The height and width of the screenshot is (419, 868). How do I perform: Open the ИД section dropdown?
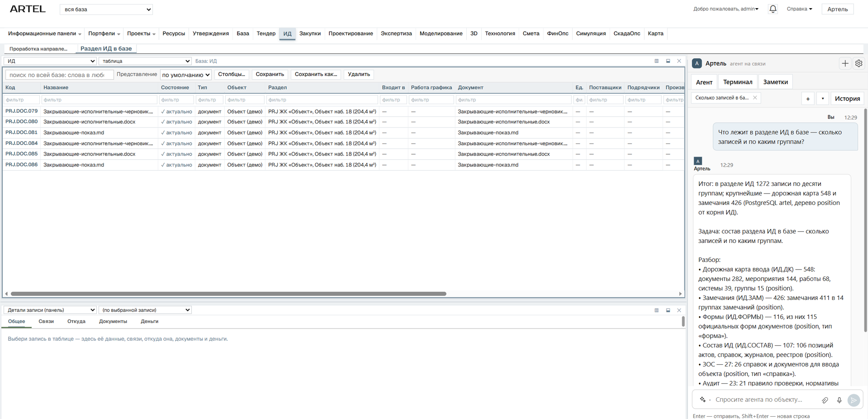click(x=50, y=61)
